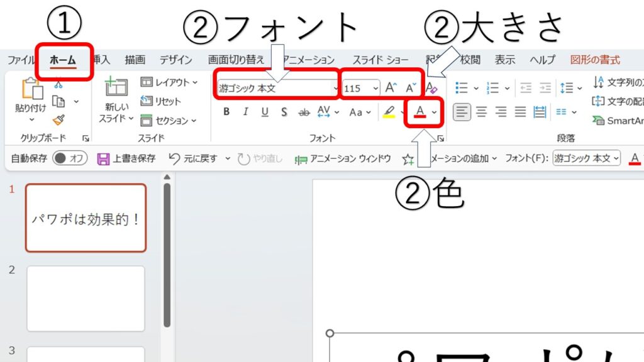Switch to the 描画 tab

[x=135, y=60]
